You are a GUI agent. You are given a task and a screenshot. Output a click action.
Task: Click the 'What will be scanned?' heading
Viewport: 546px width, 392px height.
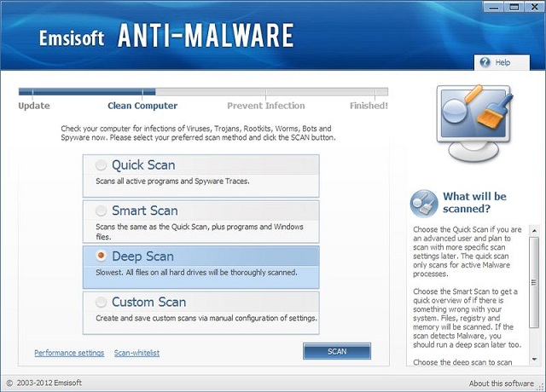[x=474, y=203]
